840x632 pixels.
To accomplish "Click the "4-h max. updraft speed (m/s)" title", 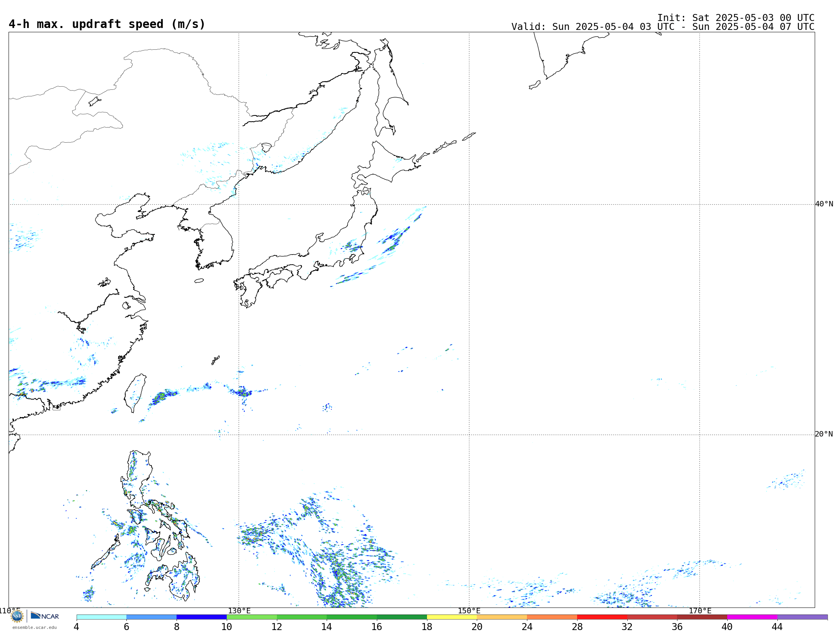I will click(107, 24).
